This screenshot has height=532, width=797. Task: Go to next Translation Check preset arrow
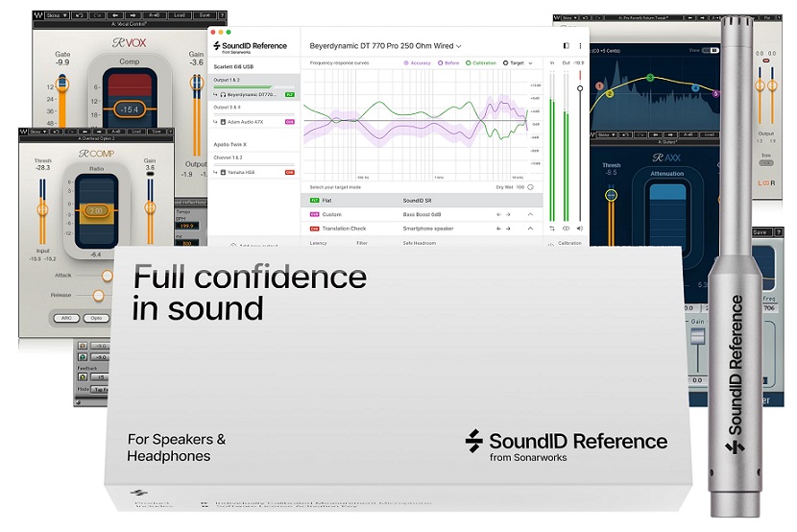pyautogui.click(x=508, y=229)
